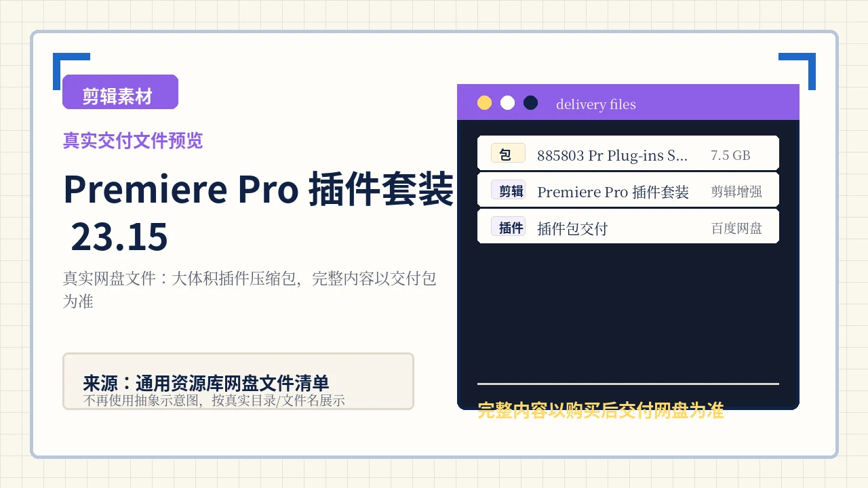Click the 真实网盘文件 description paragraph
Screen dimensions: 868x488
[x=250, y=289]
